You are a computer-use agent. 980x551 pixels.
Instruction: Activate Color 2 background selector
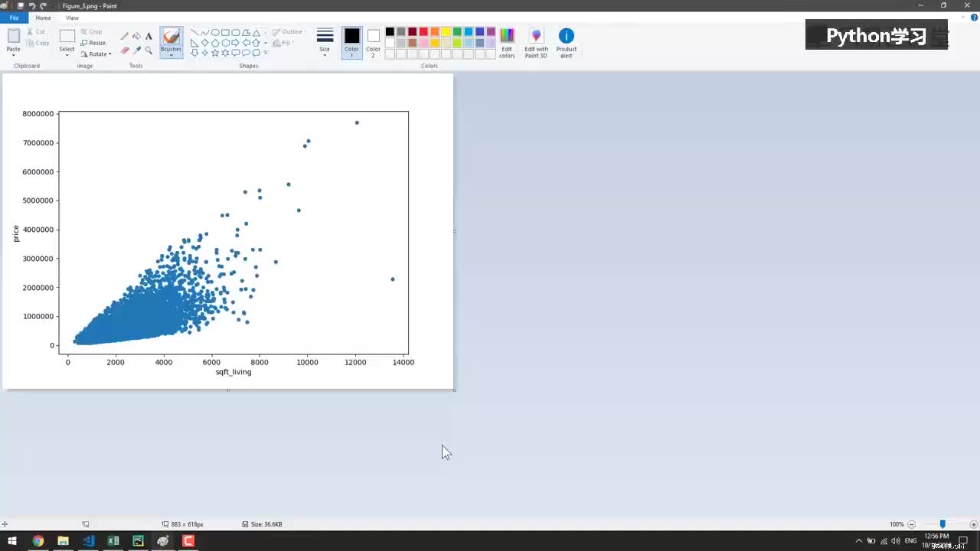pos(373,43)
